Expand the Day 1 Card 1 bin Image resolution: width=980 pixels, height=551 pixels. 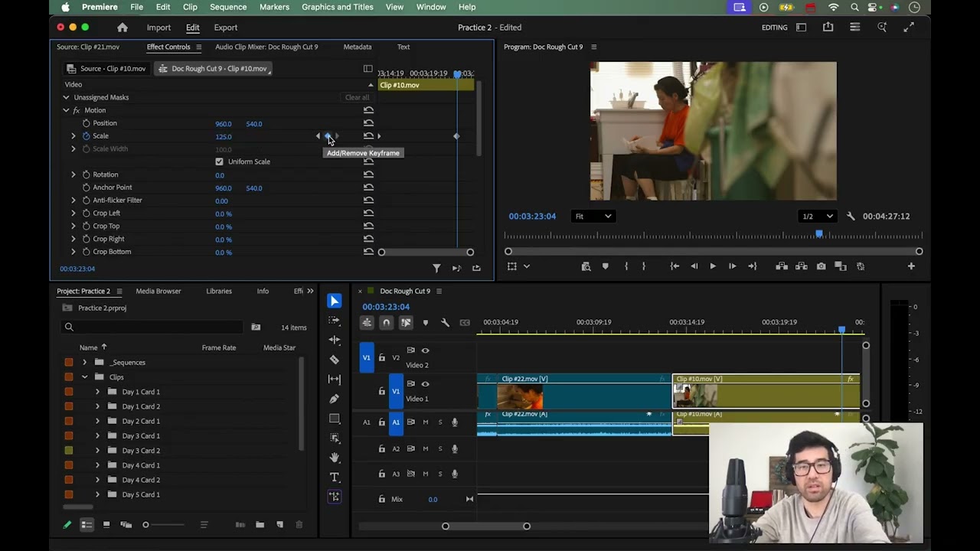(97, 392)
